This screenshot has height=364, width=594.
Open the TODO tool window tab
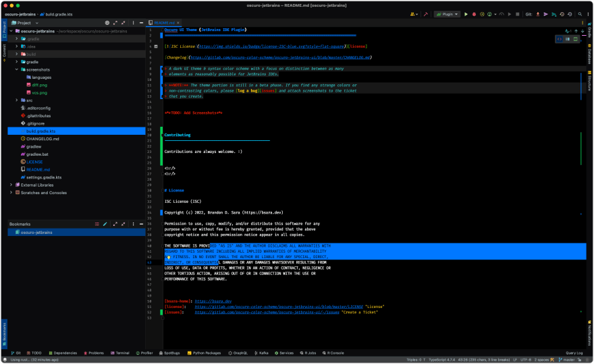34,353
